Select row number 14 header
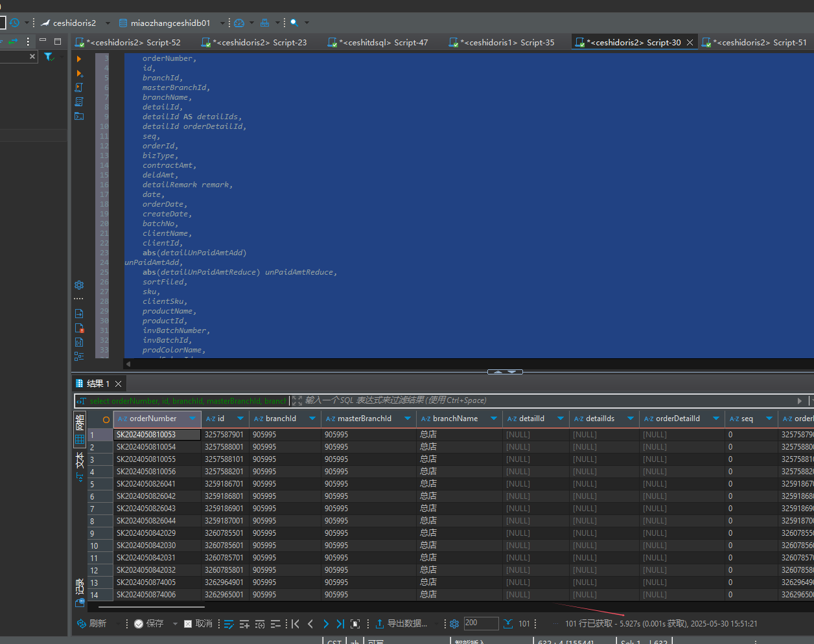This screenshot has width=814, height=644. (x=100, y=595)
